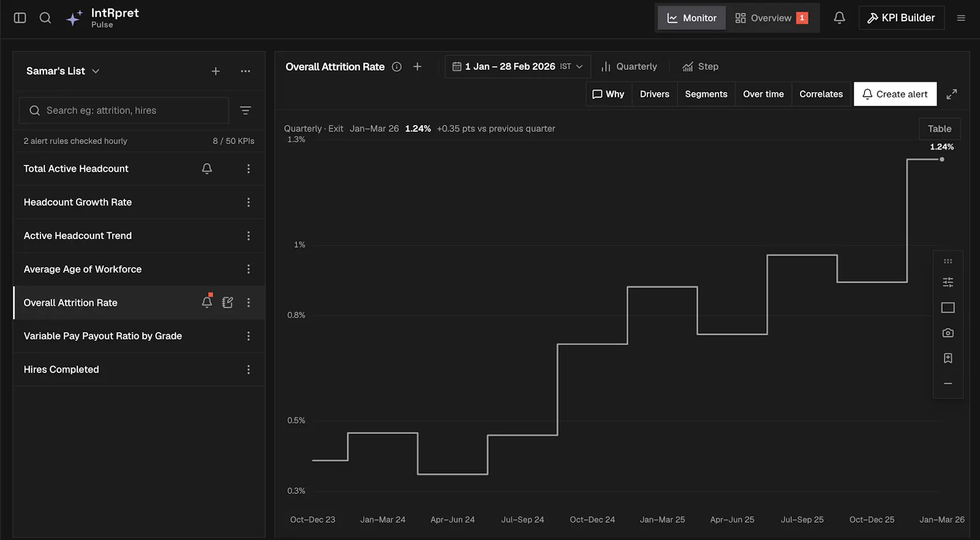Change the Quarterly granularity selector
This screenshot has height=540, width=980.
[629, 66]
